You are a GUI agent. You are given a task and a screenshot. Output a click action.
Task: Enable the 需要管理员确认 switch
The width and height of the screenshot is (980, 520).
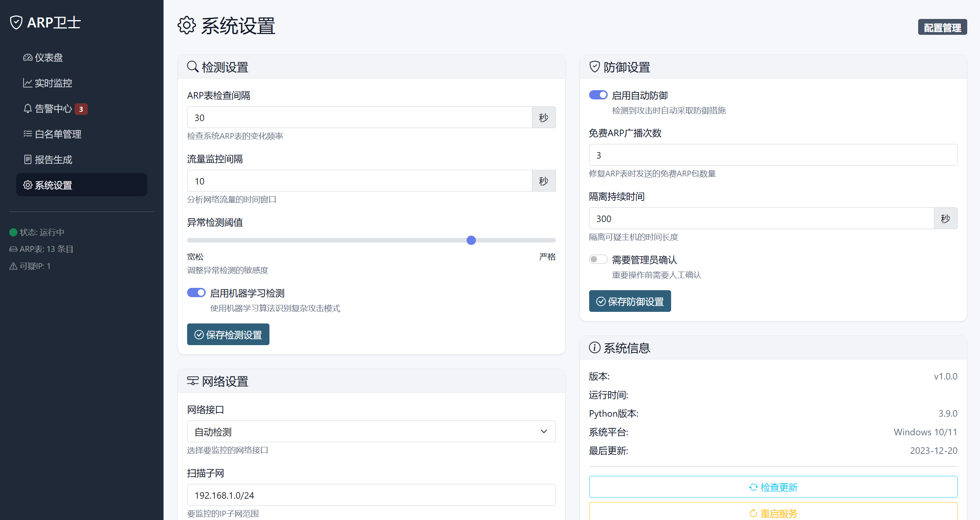pyautogui.click(x=598, y=260)
